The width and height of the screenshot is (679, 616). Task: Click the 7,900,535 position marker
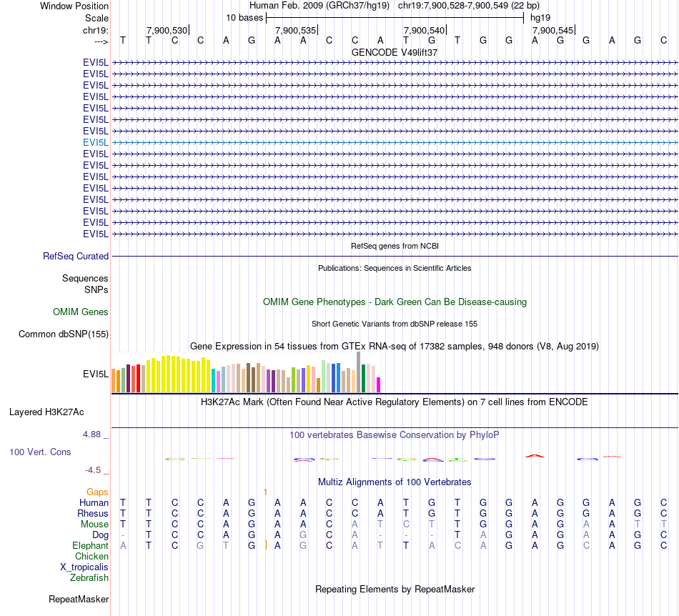pos(296,30)
